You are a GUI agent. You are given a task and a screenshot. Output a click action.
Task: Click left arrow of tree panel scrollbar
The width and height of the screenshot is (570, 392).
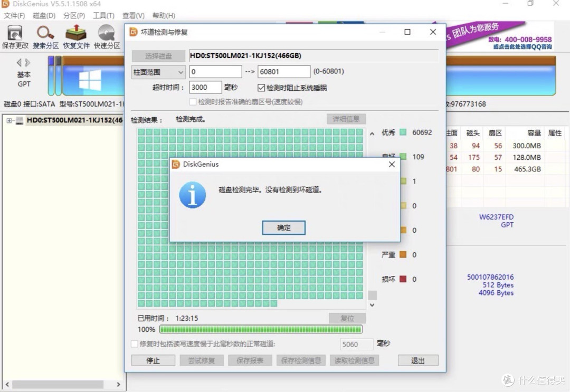coord(7,384)
